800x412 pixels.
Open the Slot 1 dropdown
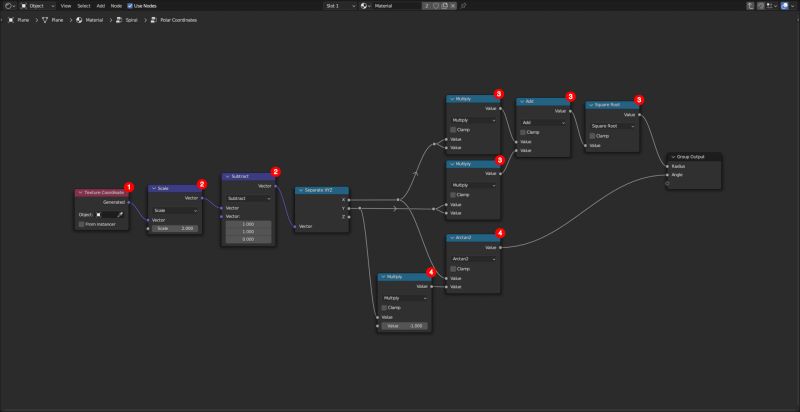(x=340, y=6)
